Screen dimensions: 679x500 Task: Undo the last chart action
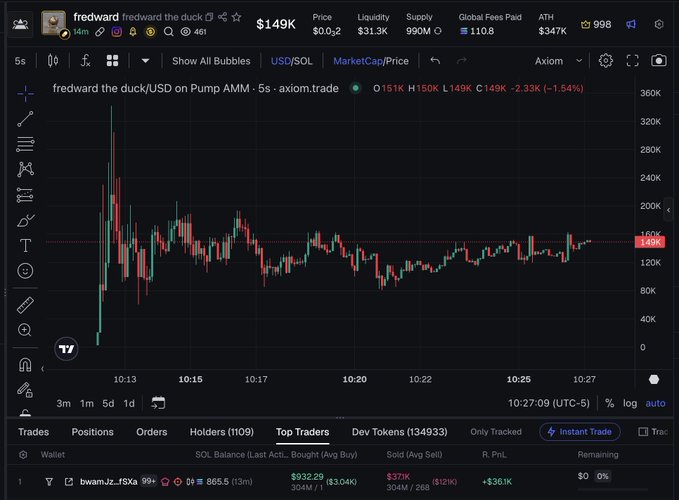(x=435, y=61)
